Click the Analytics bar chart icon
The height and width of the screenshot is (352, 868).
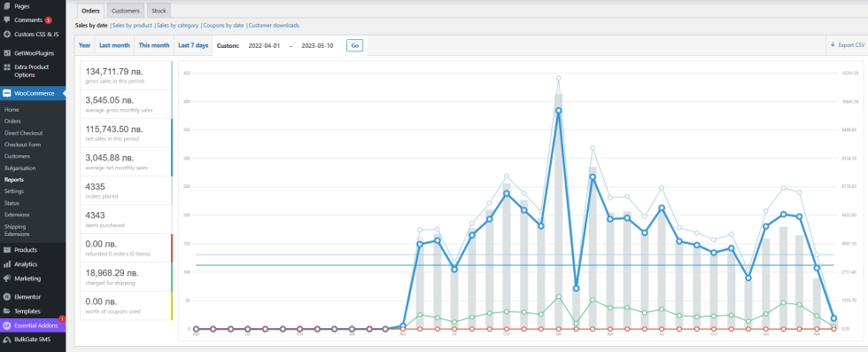7,264
